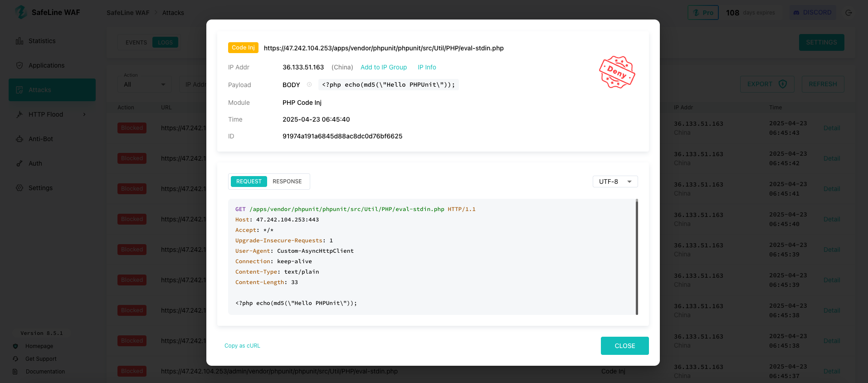Open the Statistics sidebar icon
The height and width of the screenshot is (383, 868).
click(20, 41)
